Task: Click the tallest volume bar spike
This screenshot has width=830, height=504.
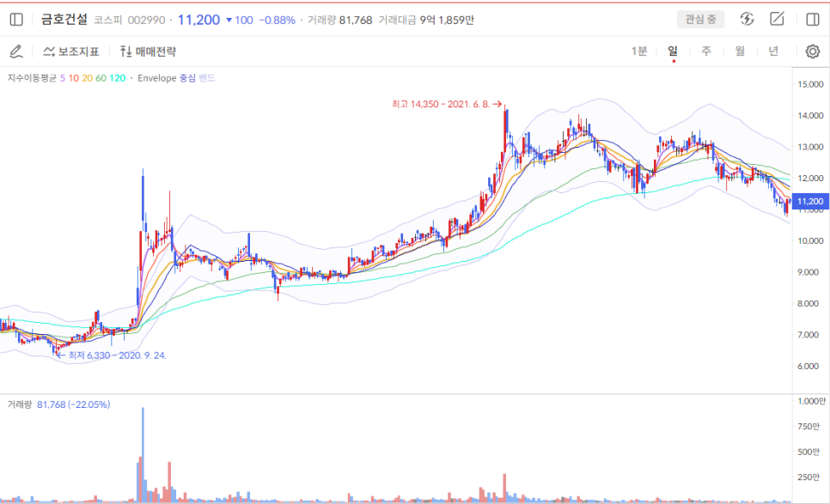Action: [x=143, y=455]
